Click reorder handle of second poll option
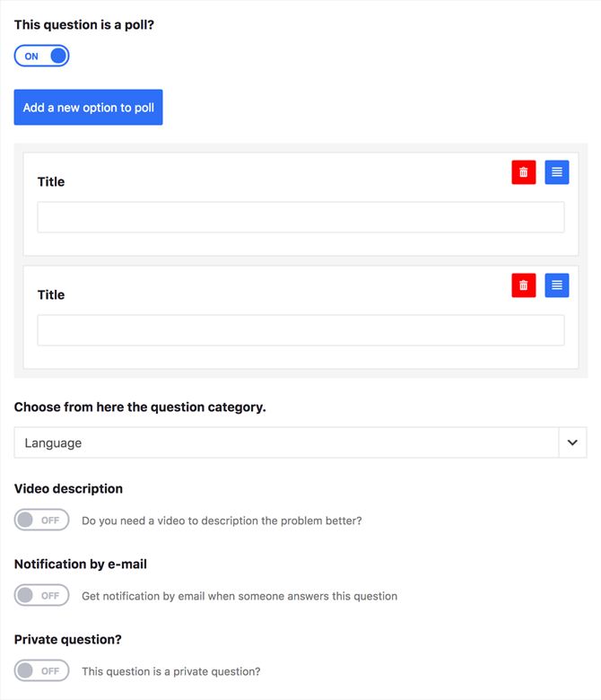Viewport: 601px width, 700px height. pyautogui.click(x=557, y=284)
